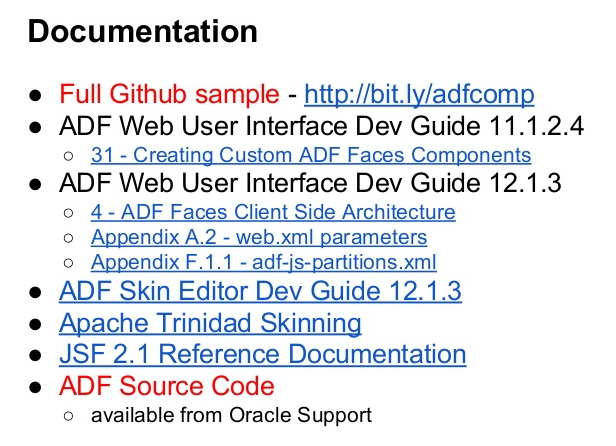Click the Documentation slide title

(x=143, y=32)
